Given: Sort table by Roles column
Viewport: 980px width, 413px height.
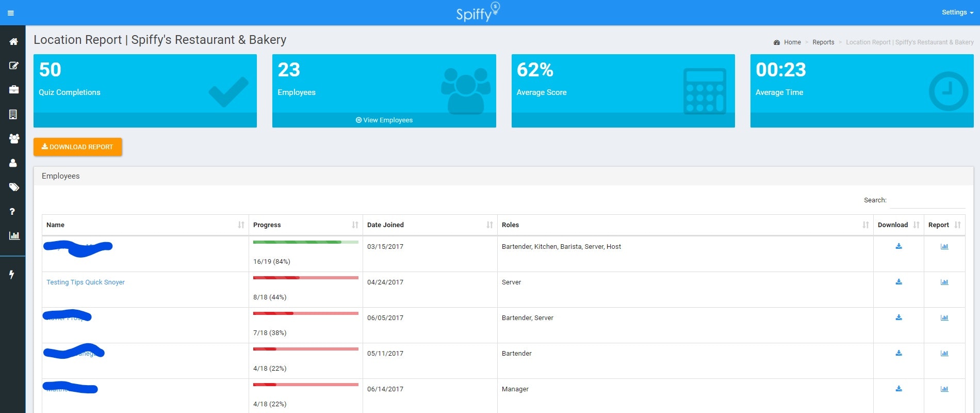Looking at the screenshot, I should 685,225.
